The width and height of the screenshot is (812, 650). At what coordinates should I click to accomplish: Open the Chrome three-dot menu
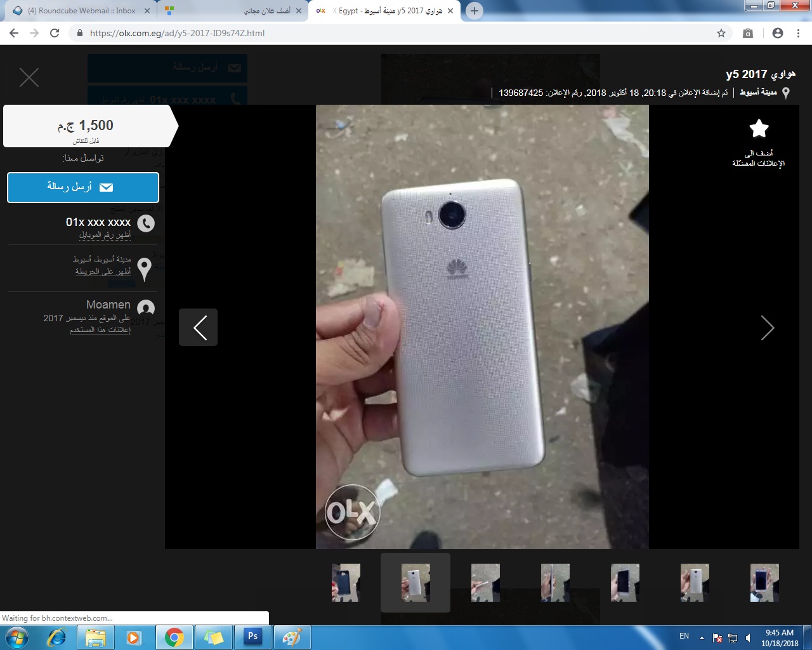click(798, 33)
